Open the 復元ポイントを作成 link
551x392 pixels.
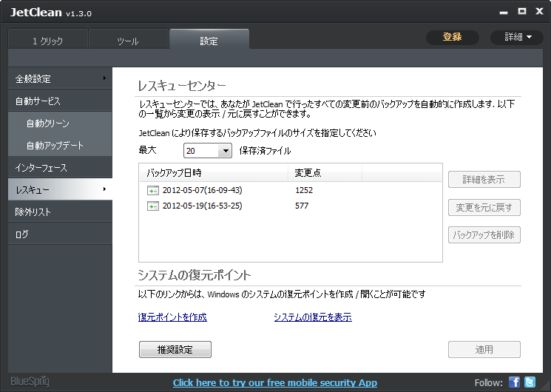172,317
